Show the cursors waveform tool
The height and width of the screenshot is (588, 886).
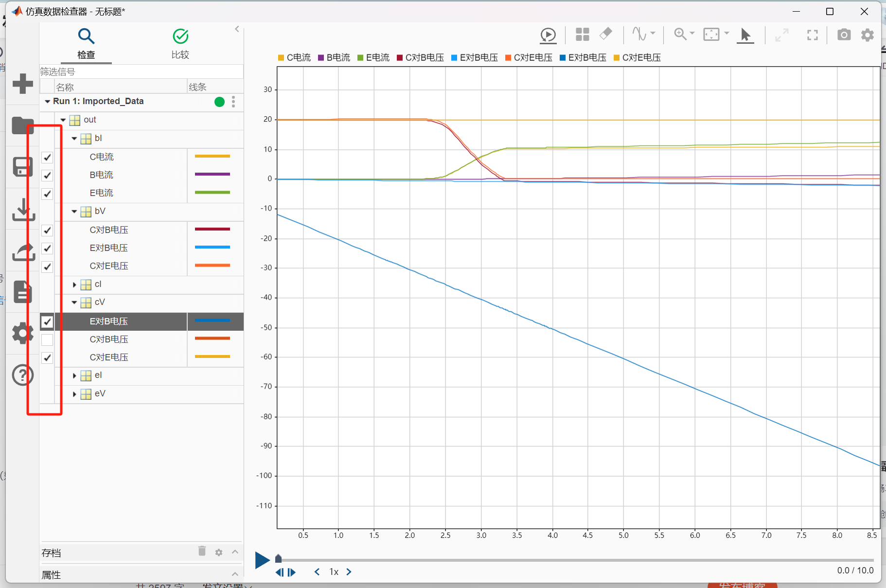pos(639,34)
